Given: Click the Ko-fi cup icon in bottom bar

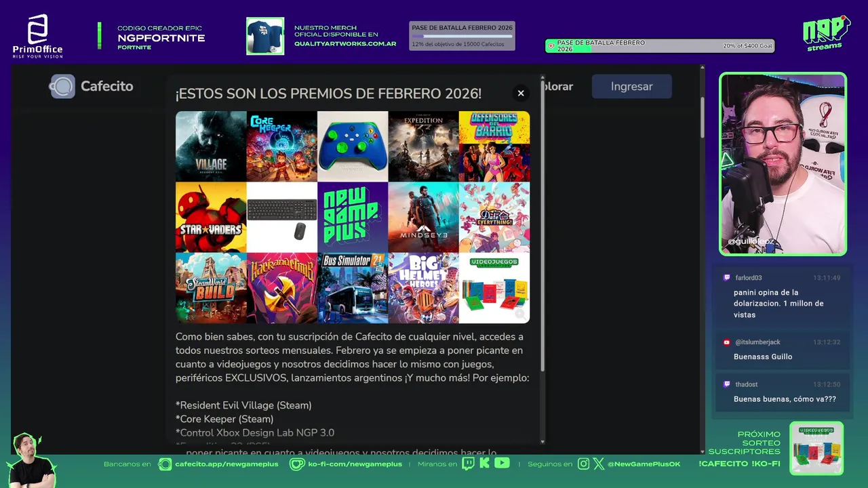Looking at the screenshot, I should (x=297, y=464).
